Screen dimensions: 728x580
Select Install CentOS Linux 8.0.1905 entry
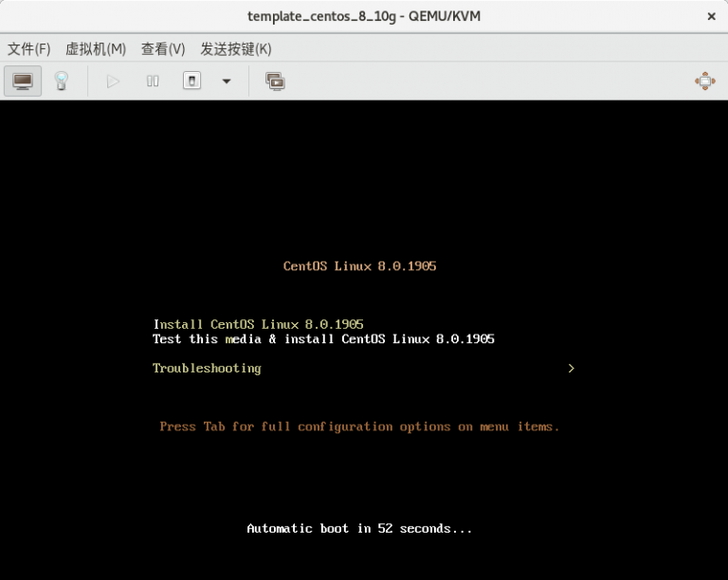click(258, 324)
